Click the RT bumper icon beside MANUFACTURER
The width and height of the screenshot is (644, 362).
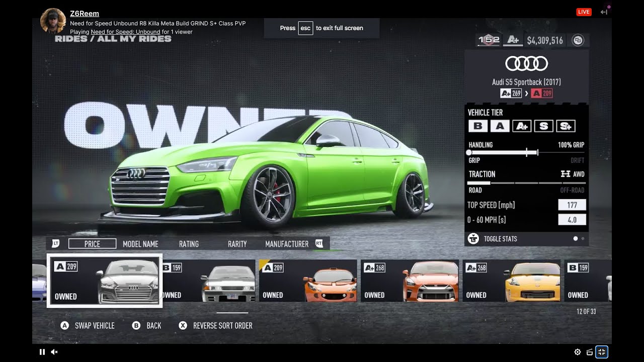[319, 243]
